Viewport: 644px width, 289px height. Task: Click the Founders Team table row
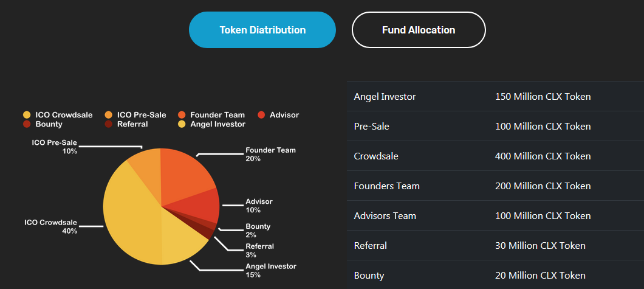(495, 186)
